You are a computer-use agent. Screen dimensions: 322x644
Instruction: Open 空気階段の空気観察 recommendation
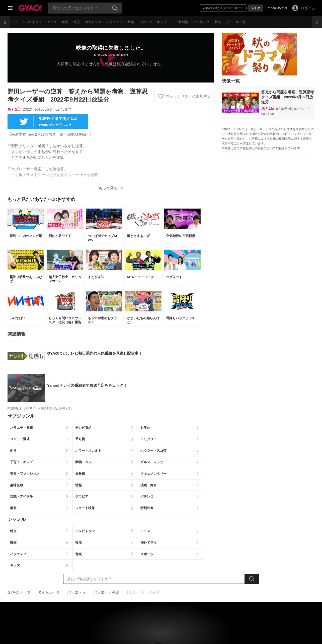(x=182, y=224)
